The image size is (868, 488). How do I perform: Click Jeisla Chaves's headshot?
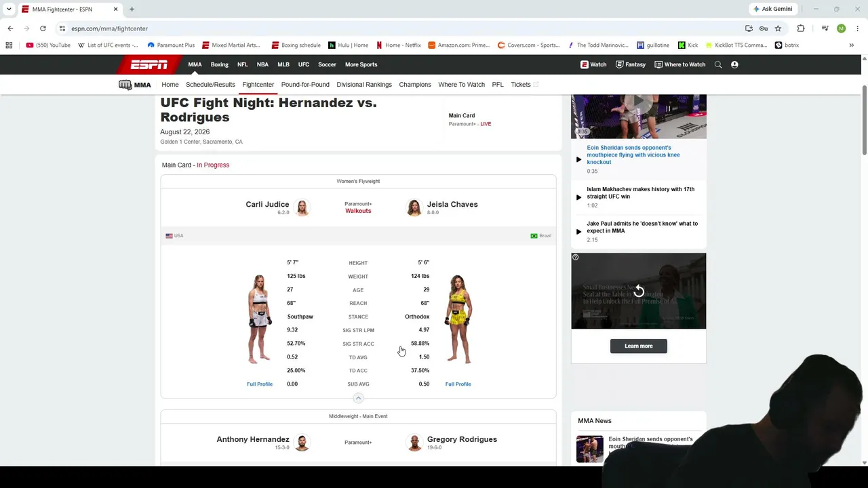[414, 207]
